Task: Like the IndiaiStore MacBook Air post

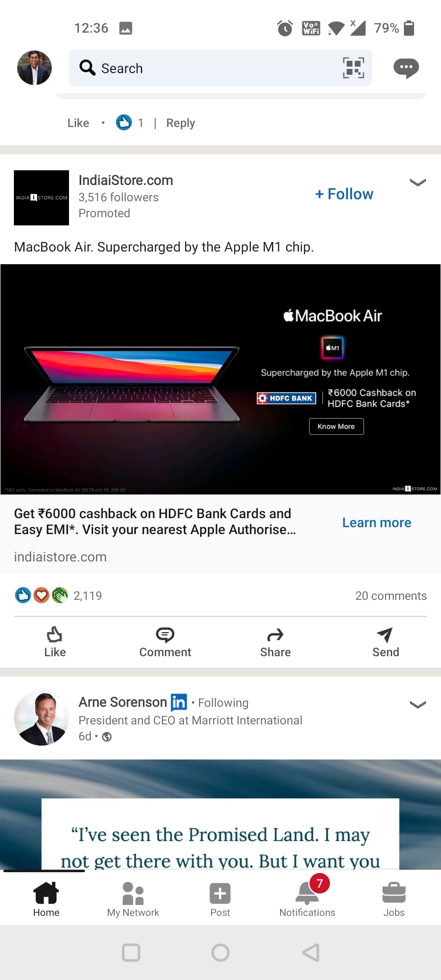Action: 55,642
